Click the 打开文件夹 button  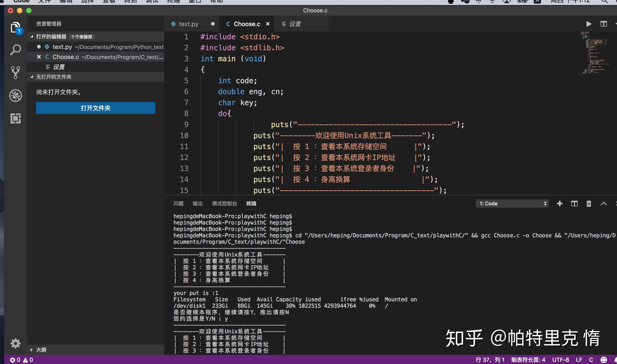pyautogui.click(x=95, y=108)
